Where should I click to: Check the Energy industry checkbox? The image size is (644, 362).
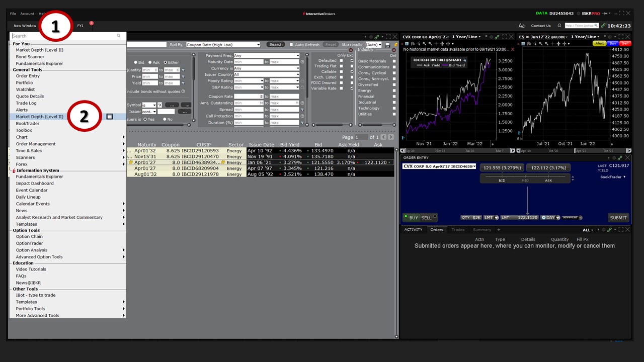tap(394, 90)
